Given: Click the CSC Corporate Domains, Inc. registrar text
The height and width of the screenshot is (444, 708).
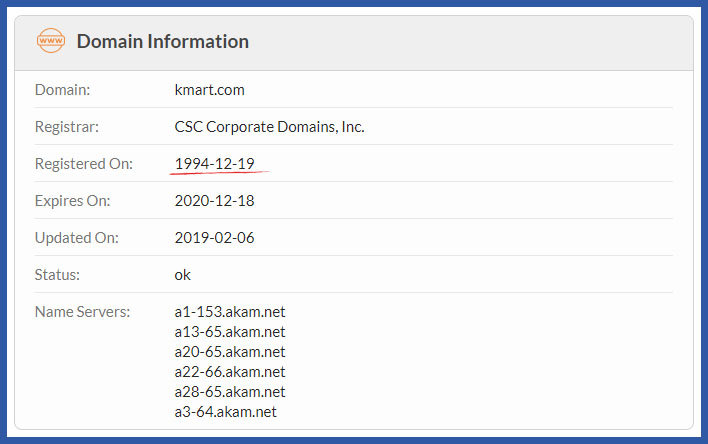Looking at the screenshot, I should pos(269,126).
